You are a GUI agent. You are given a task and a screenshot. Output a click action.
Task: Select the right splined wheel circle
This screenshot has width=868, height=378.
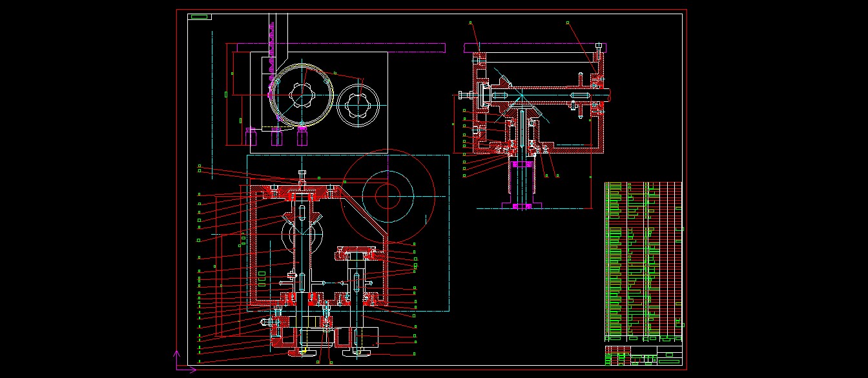(358, 104)
